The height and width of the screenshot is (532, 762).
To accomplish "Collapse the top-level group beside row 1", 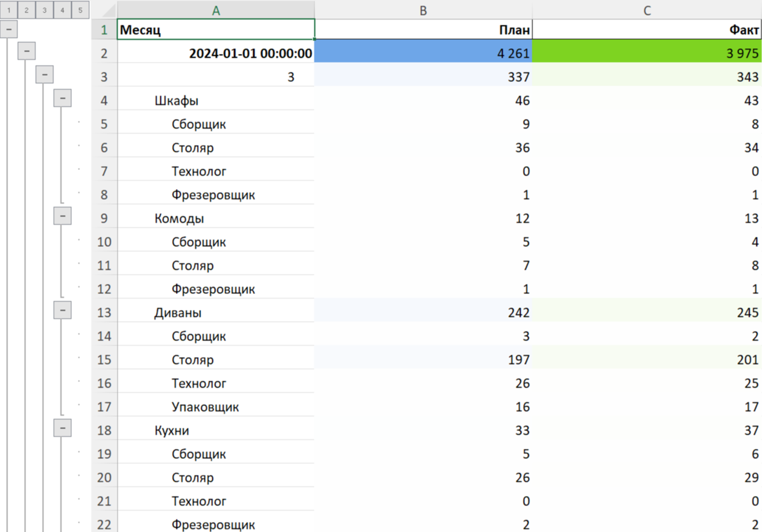I will pyautogui.click(x=9, y=29).
